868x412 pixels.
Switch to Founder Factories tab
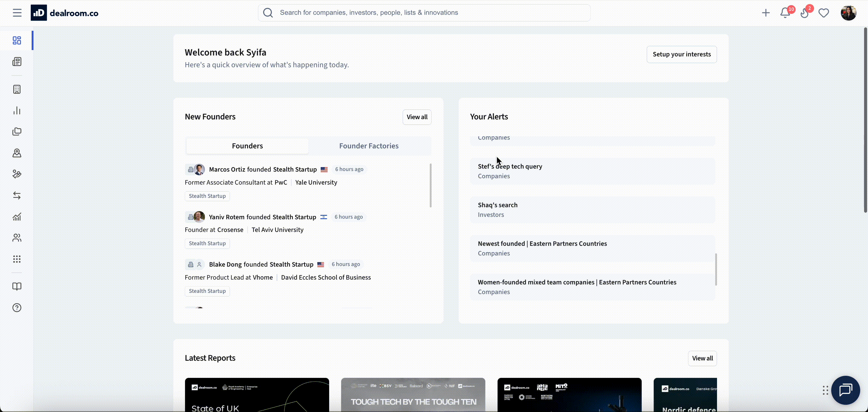click(369, 146)
